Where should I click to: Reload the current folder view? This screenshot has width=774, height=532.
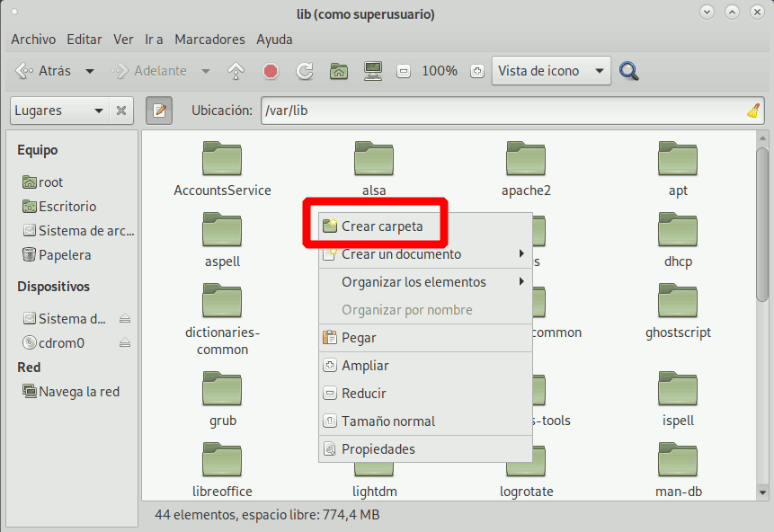[x=304, y=70]
